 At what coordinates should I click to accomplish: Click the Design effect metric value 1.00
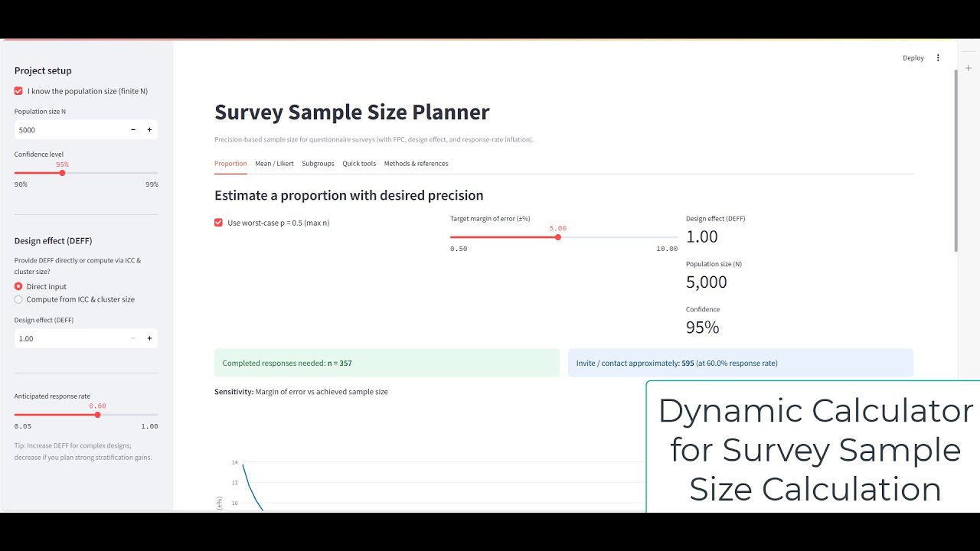click(702, 236)
